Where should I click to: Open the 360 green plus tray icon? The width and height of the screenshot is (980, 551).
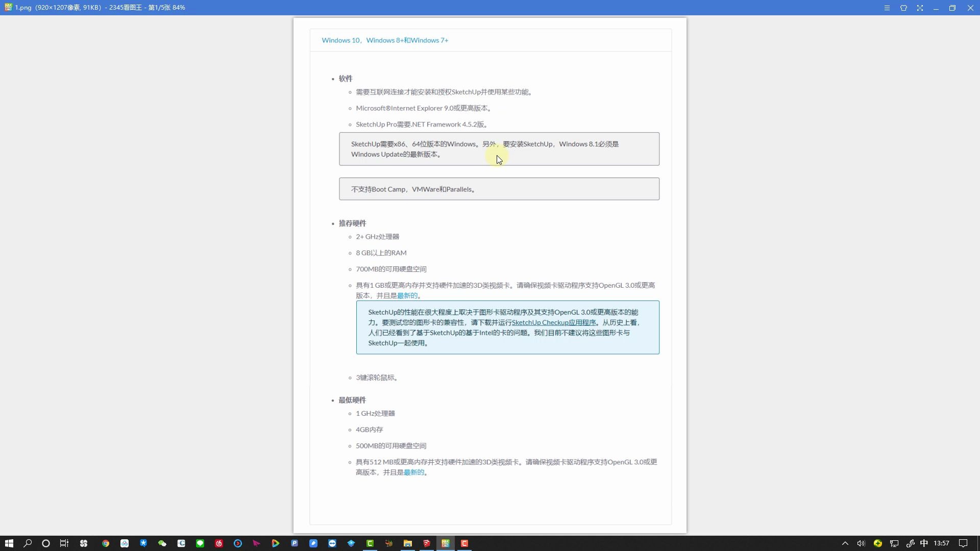point(878,543)
